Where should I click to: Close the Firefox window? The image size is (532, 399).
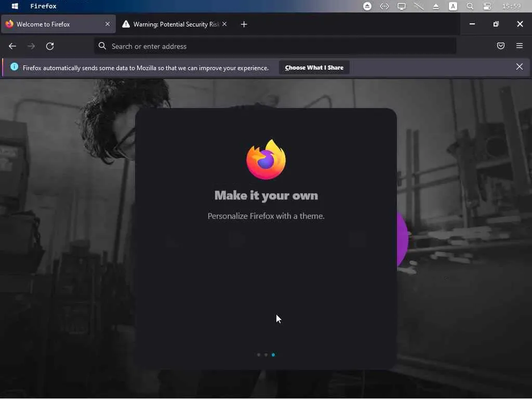(520, 24)
